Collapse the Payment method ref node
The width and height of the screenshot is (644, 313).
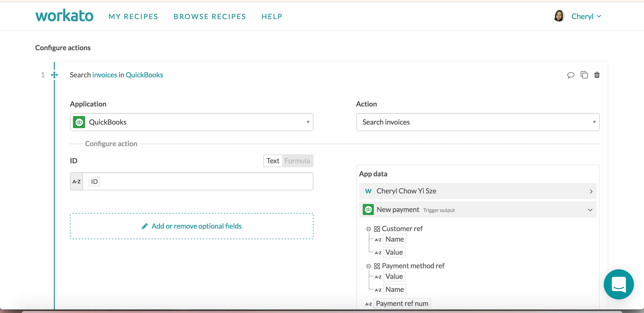[369, 266]
